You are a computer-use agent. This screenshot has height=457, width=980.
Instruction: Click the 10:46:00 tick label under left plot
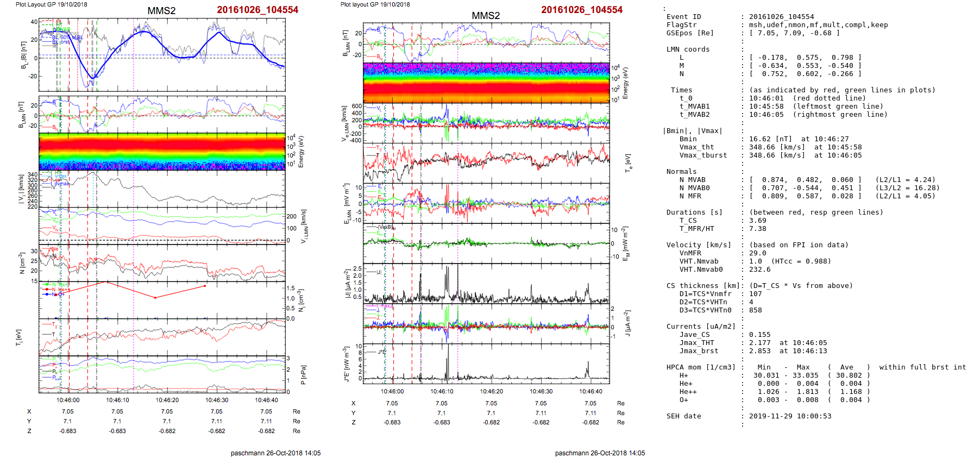pos(68,400)
